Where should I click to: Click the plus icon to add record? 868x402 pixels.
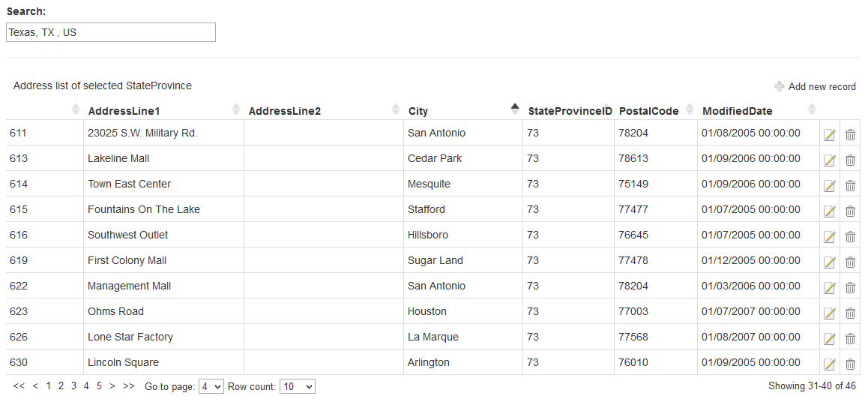(780, 86)
